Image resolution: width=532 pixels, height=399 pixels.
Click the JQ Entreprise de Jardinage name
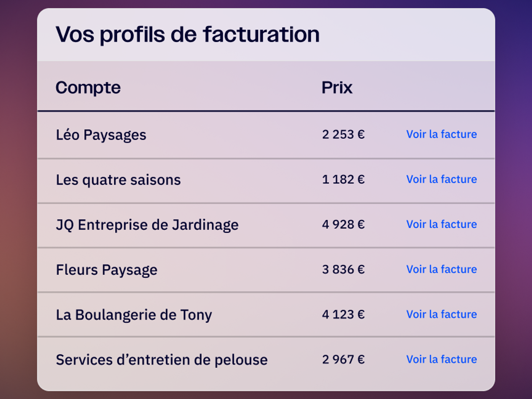[147, 225]
